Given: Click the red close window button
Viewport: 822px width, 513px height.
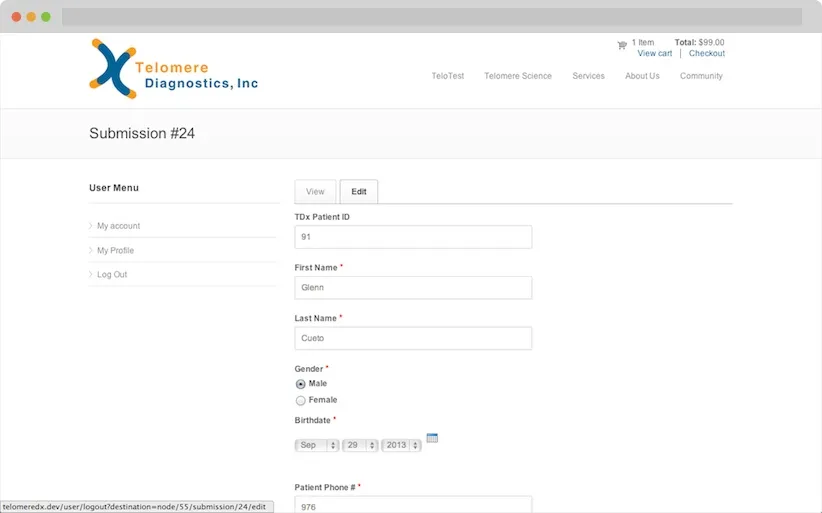Looking at the screenshot, I should coord(16,17).
